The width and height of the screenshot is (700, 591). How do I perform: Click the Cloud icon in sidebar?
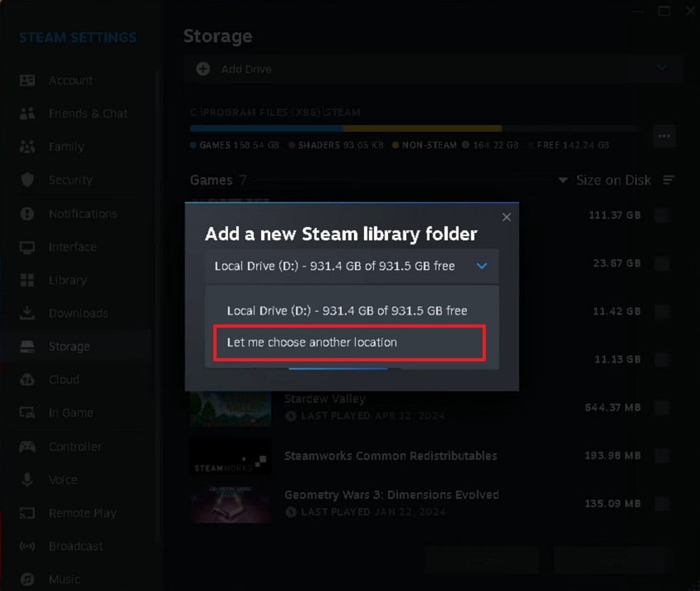(x=27, y=379)
